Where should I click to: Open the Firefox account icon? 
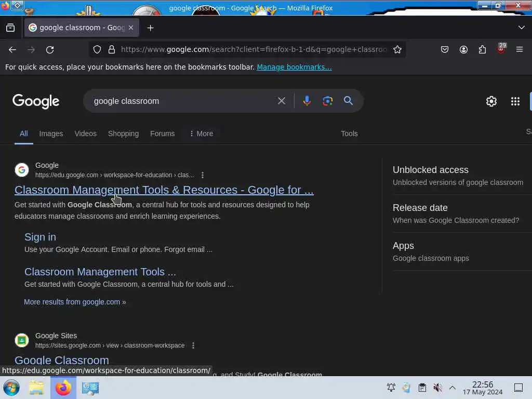[463, 49]
